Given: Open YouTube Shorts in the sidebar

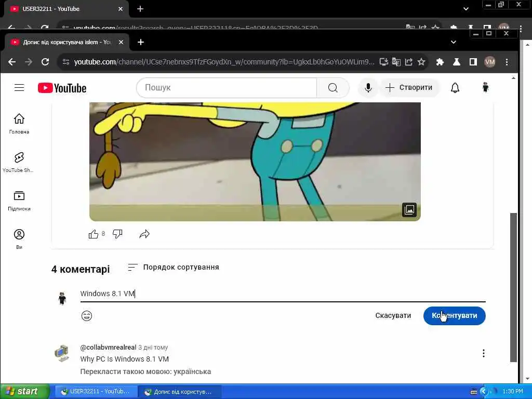Looking at the screenshot, I should point(19,162).
